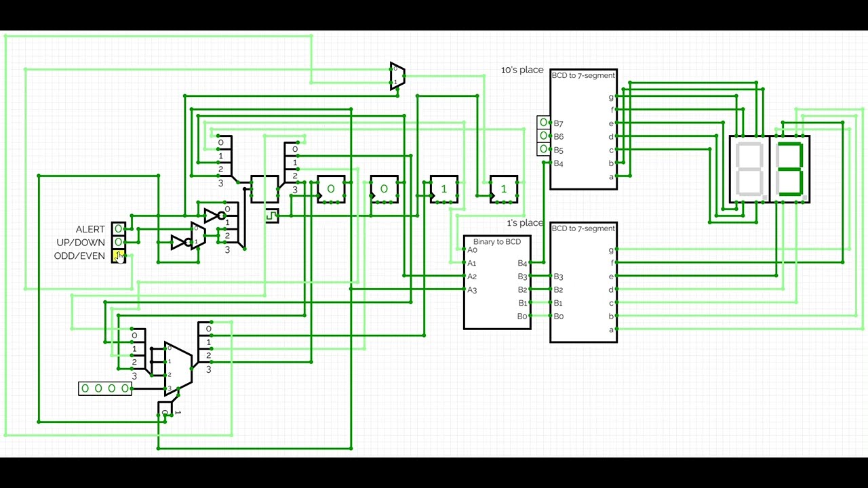This screenshot has height=488, width=868.
Task: Toggle the UP/DOWN input pin
Action: tap(119, 242)
